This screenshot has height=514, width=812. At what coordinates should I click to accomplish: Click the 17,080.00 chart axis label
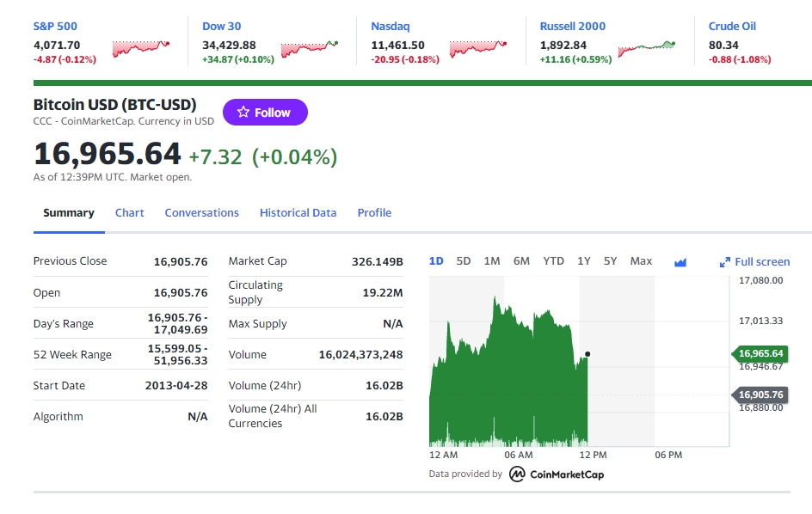pyautogui.click(x=760, y=280)
